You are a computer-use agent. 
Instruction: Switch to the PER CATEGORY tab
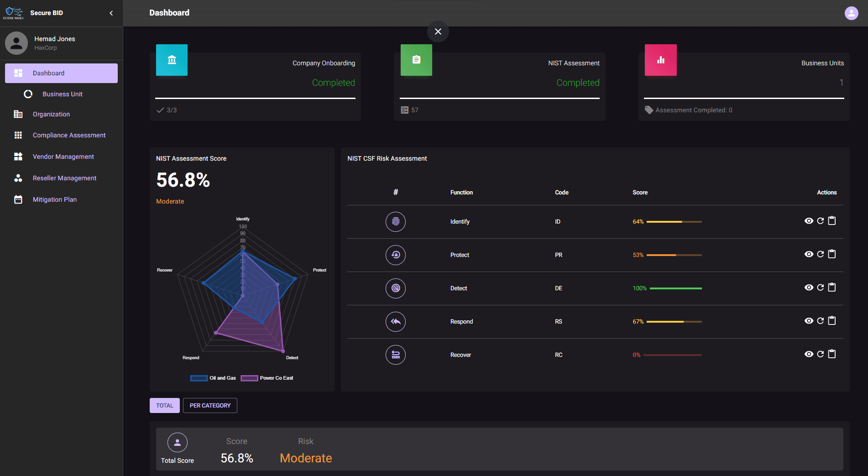coord(210,406)
